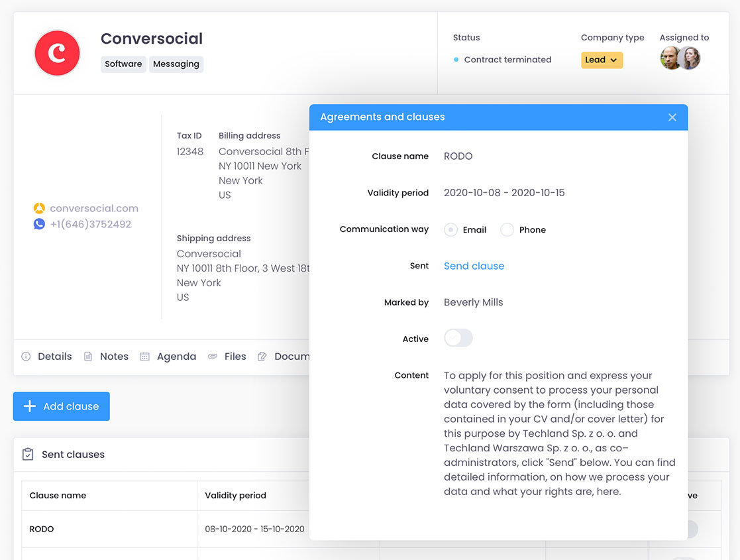Open the conversocial.com website link
Screen dimensions: 740x560
pos(94,208)
